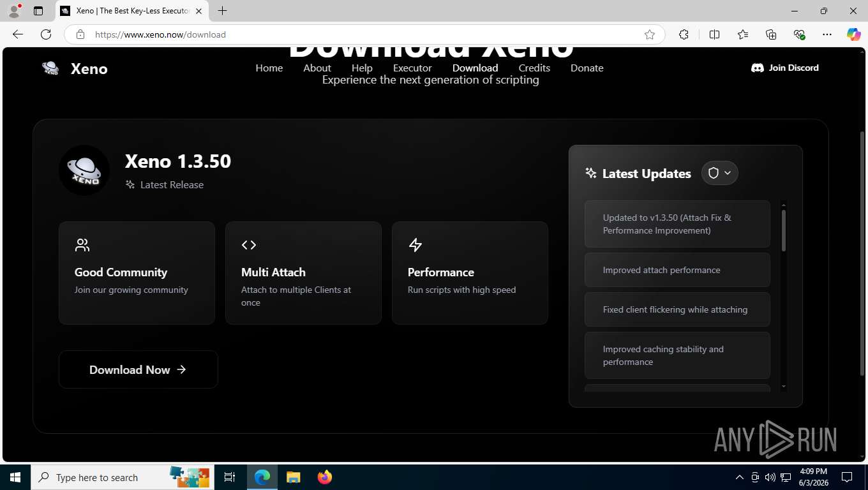This screenshot has width=868, height=490.
Task: Go to Executor nav link
Action: [412, 68]
